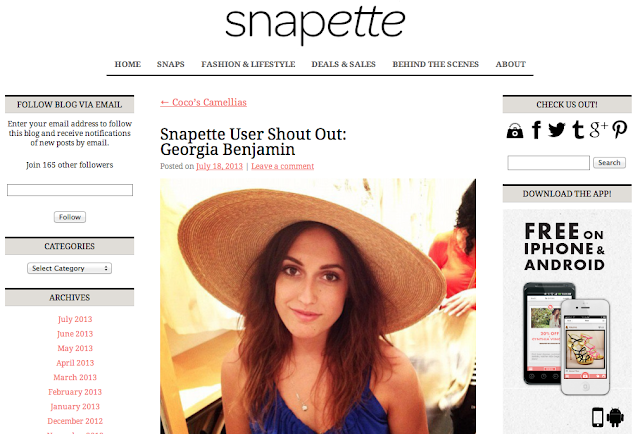Click the Georgia Benjamin hat photo
Image resolution: width=640 pixels, height=434 pixels.
click(318, 306)
